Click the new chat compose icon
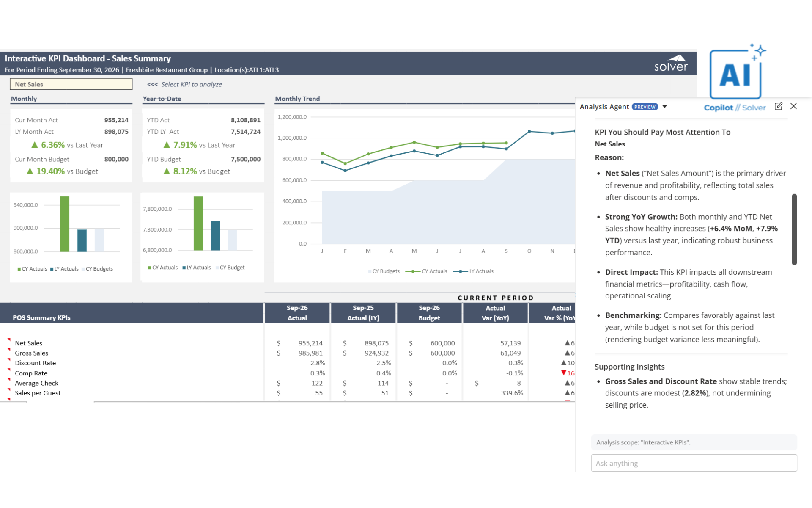Screen dimensions: 812x508 778,106
